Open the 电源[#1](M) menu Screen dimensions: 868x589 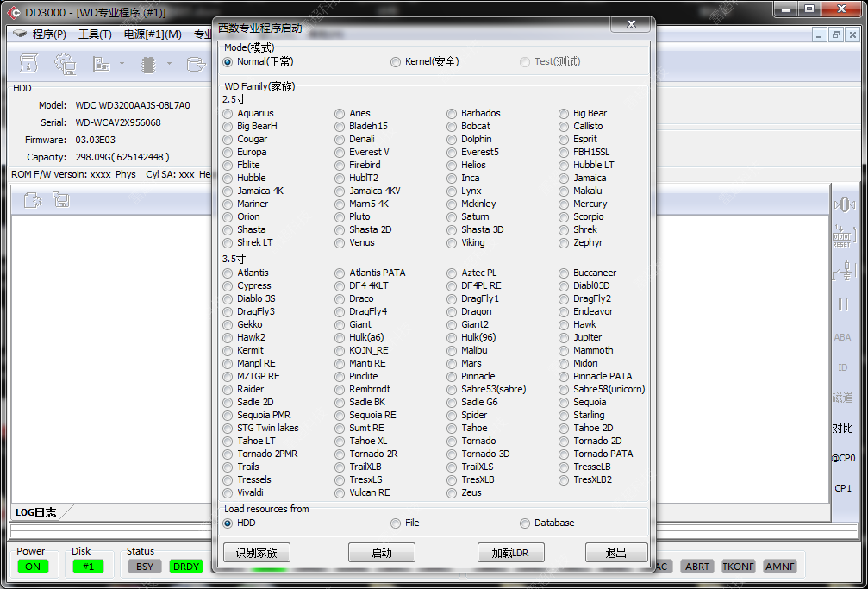(153, 34)
